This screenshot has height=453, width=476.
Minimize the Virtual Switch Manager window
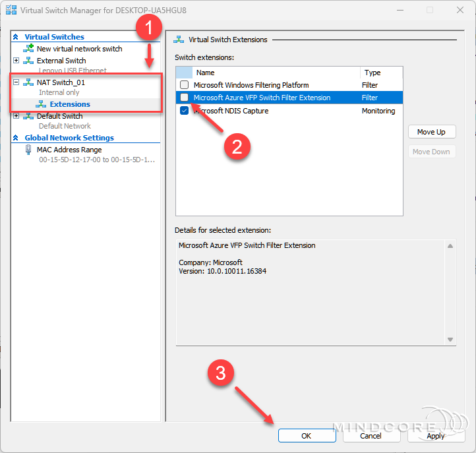point(400,10)
